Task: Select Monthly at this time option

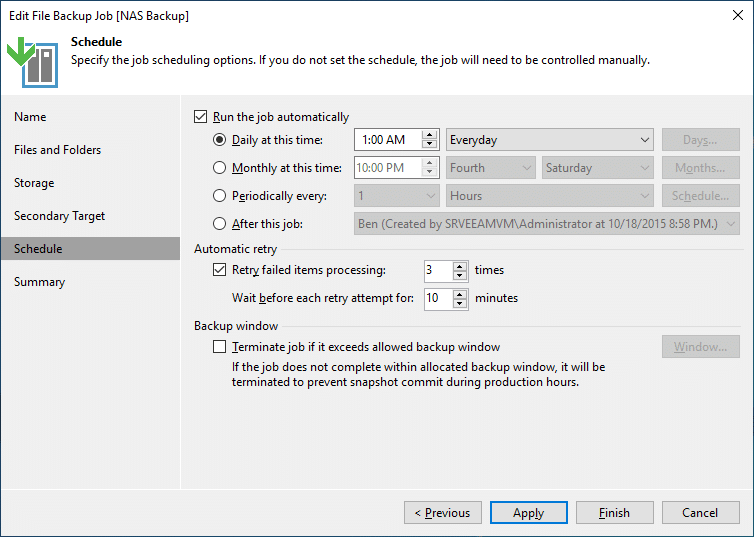Action: pyautogui.click(x=219, y=168)
